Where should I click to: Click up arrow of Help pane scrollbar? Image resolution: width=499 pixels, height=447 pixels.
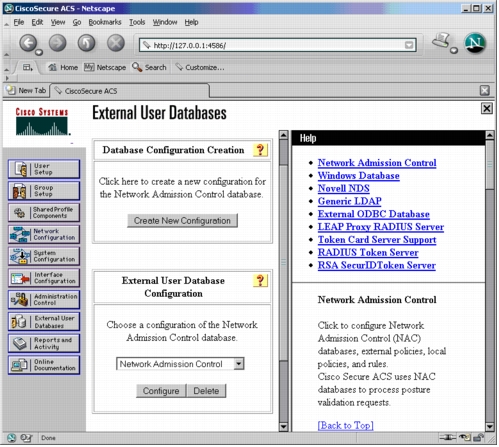tap(490, 135)
